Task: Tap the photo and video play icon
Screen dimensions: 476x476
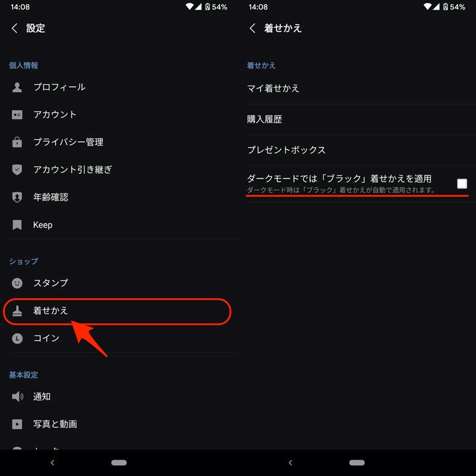Action: [17, 424]
